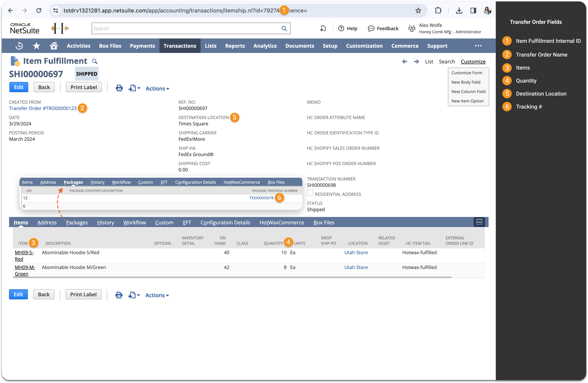Switch to the Packages subtab

tap(77, 223)
